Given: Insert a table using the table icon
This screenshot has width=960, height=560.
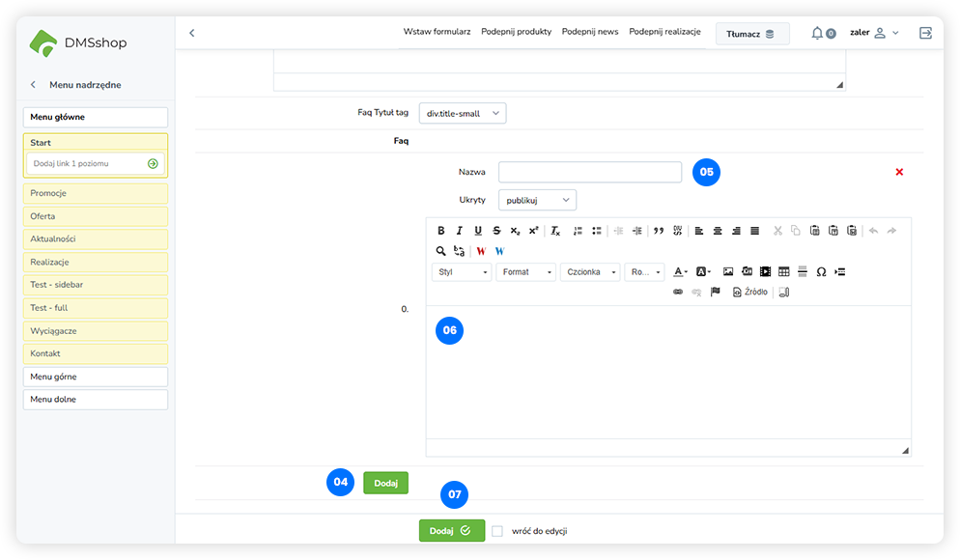Looking at the screenshot, I should 783,272.
